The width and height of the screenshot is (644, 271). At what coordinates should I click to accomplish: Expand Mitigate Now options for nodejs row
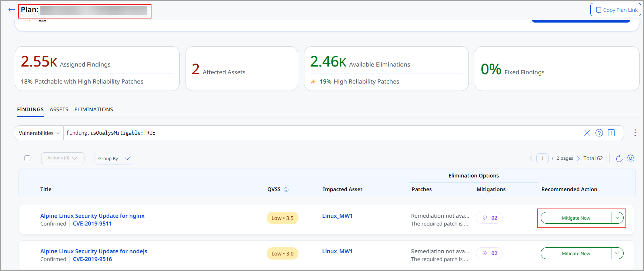click(617, 253)
